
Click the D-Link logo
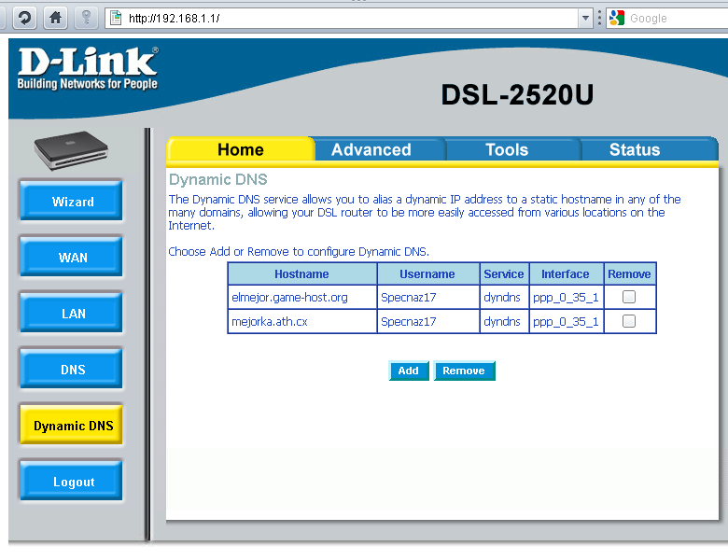[x=88, y=69]
